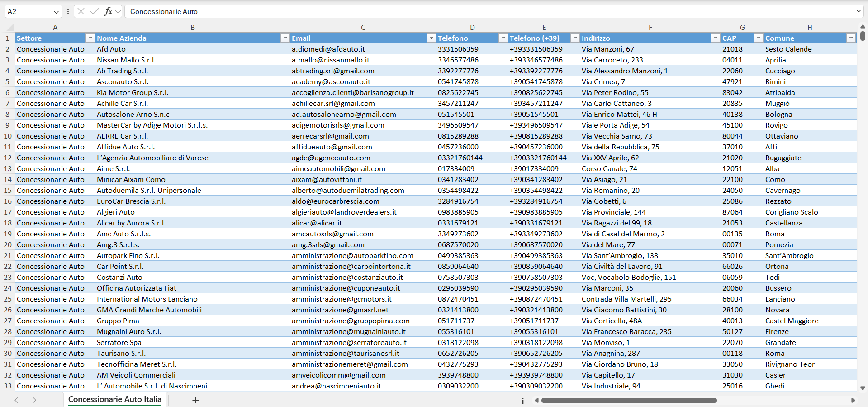Select row 33 header

[8, 386]
